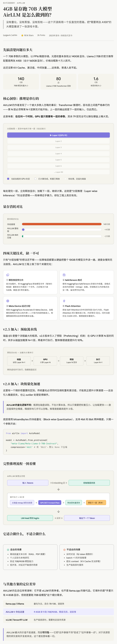Click the GPU 计算 Layer N pipeline box

tap(45, 361)
